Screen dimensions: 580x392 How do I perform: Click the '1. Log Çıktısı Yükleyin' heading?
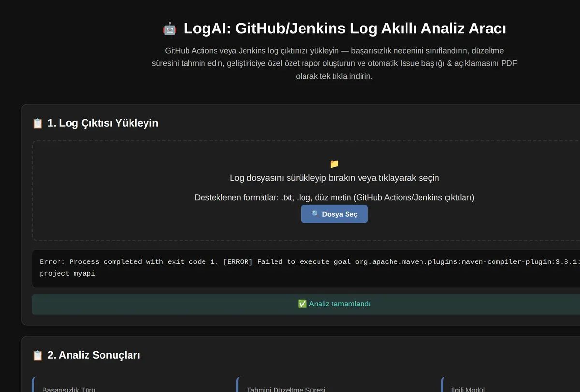102,123
